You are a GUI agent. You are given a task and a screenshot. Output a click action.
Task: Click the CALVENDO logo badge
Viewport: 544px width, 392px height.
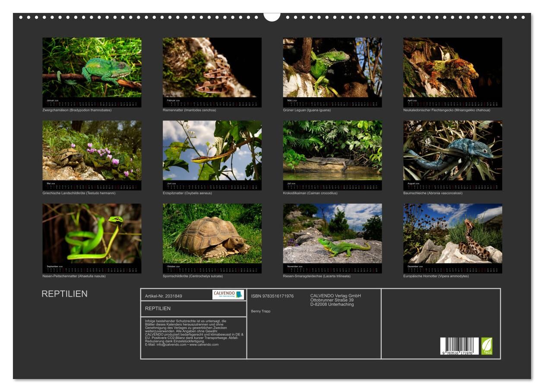click(x=228, y=294)
